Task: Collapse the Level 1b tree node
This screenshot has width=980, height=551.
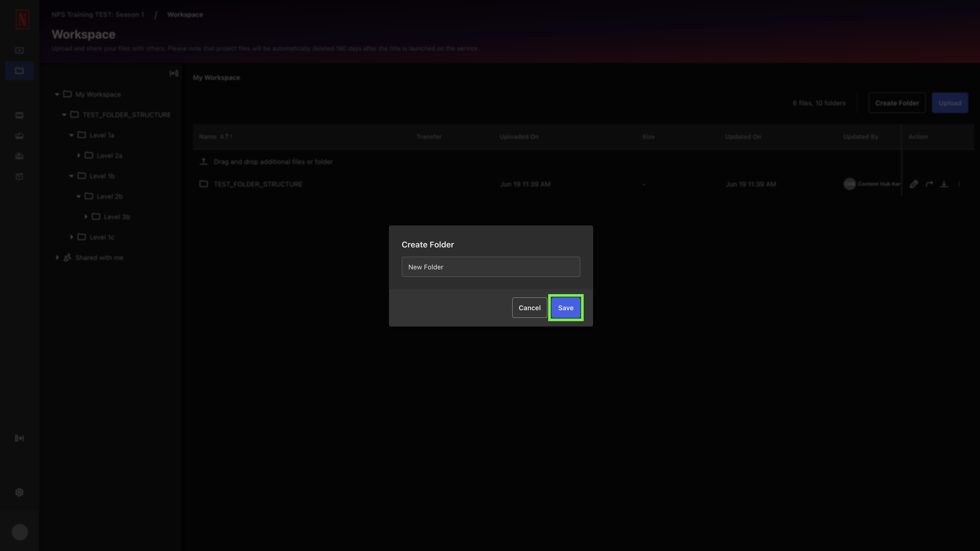Action: [71, 176]
